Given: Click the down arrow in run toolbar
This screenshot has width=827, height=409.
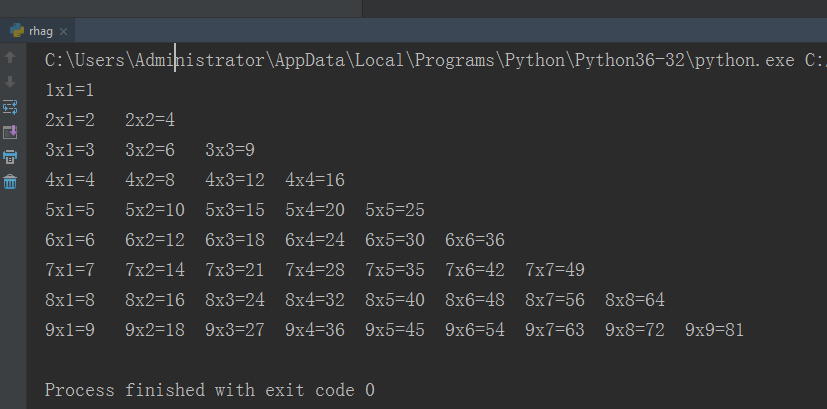Looking at the screenshot, I should (x=10, y=82).
